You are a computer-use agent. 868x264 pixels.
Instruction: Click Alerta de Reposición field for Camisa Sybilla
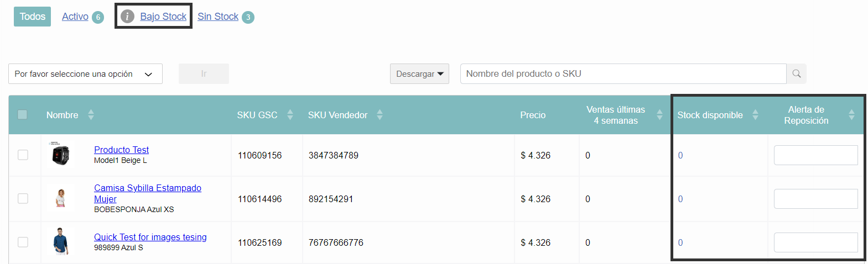point(815,199)
